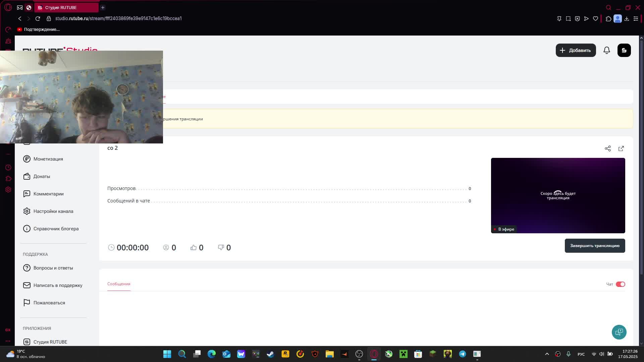Click the page vertical scrollbar

coord(641,158)
